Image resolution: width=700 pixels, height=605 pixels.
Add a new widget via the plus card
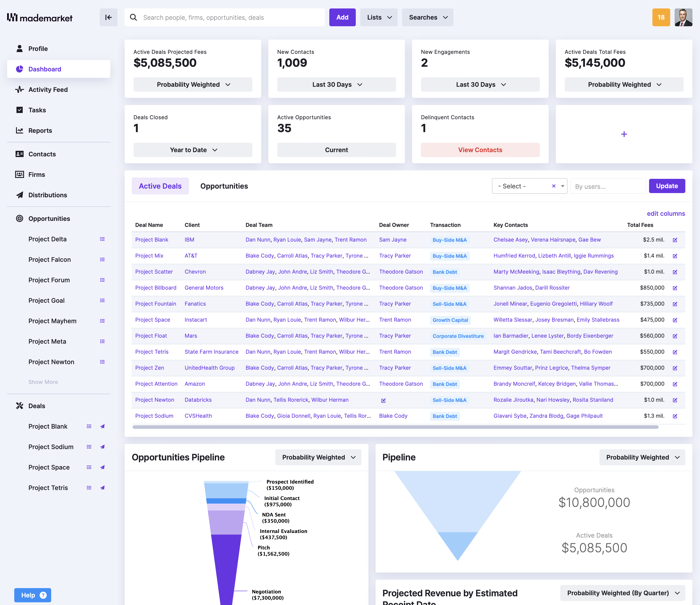pos(624,134)
